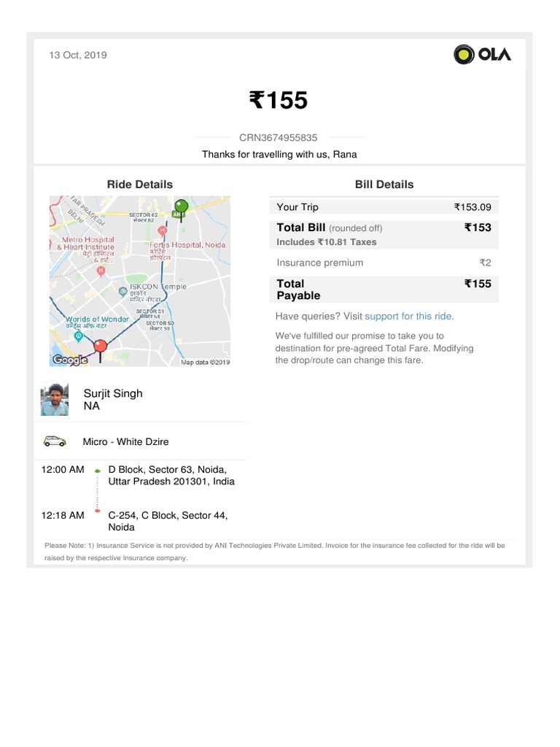Click the Ride Details heading

(140, 185)
